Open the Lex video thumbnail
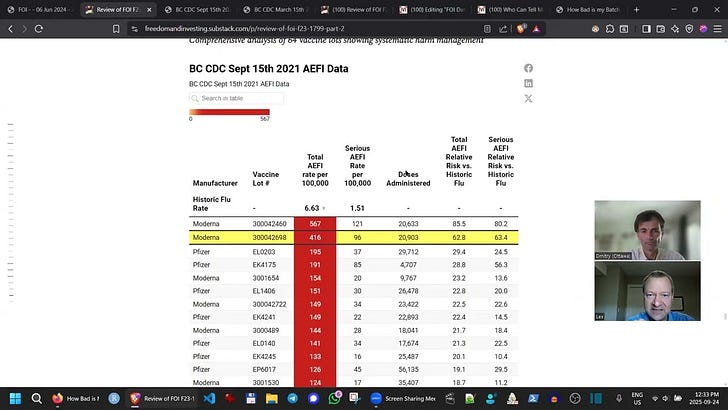 (647, 291)
